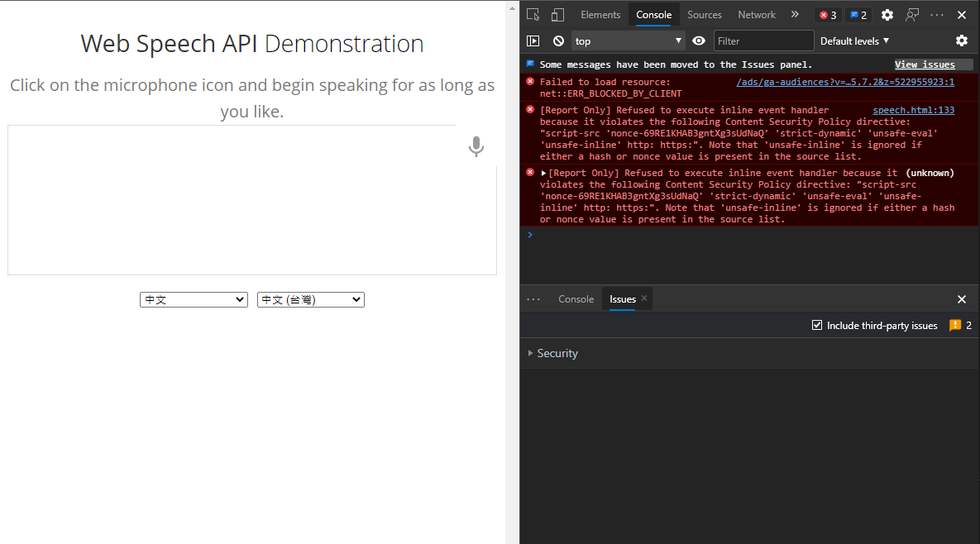The image size is (980, 544).
Task: Switch to the Network tab
Action: coord(756,14)
